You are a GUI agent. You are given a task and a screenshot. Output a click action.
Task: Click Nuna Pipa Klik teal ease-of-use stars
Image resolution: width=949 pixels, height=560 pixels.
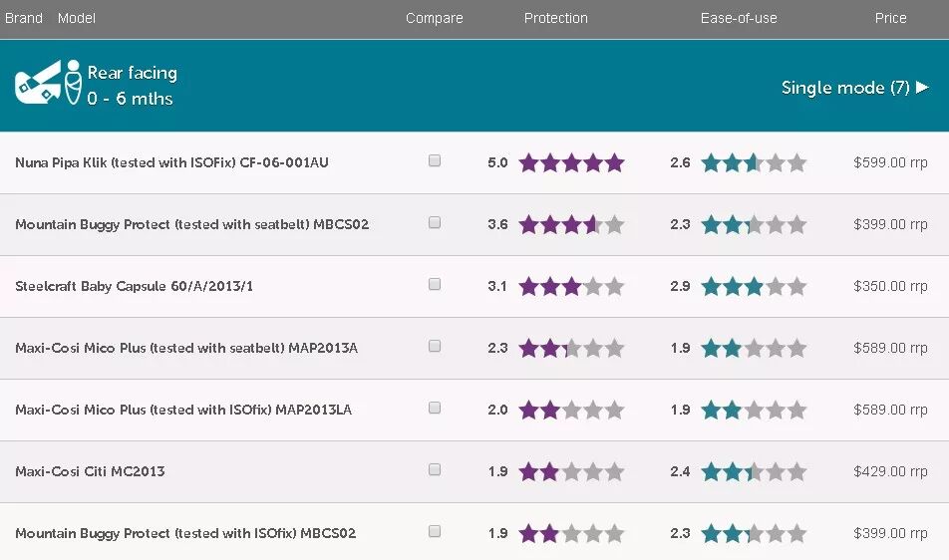tap(754, 162)
